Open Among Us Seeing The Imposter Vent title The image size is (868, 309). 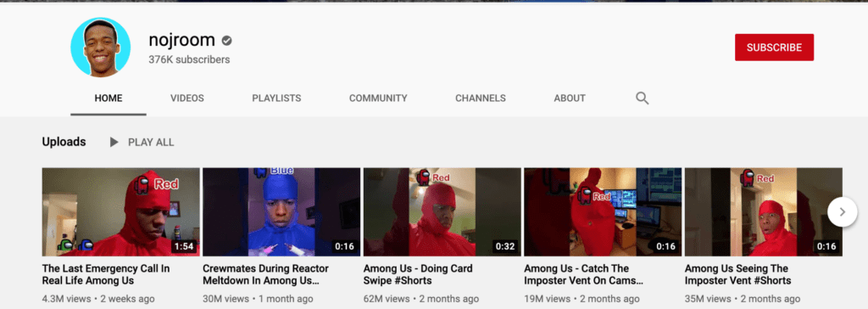(737, 274)
